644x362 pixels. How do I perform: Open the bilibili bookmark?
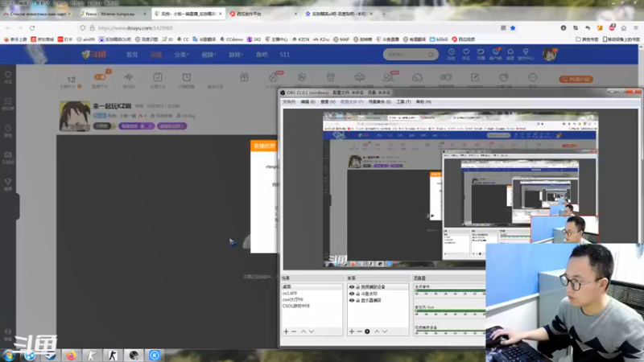pyautogui.click(x=439, y=39)
